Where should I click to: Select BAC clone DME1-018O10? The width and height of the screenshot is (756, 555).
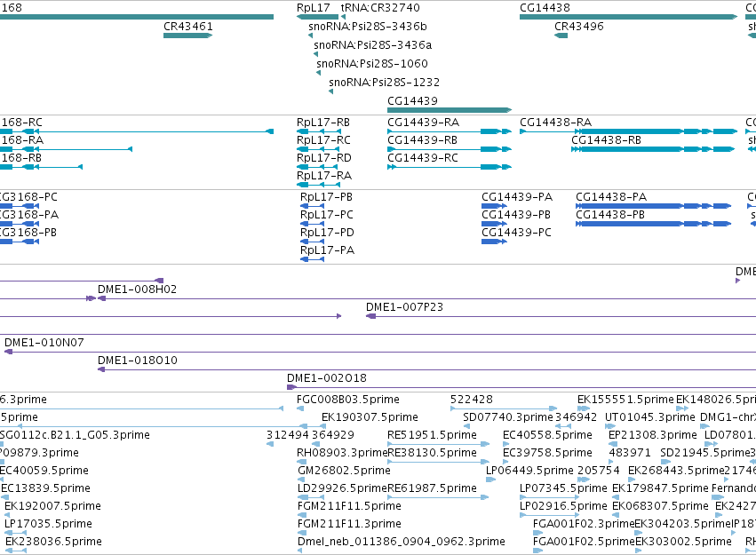(x=426, y=370)
